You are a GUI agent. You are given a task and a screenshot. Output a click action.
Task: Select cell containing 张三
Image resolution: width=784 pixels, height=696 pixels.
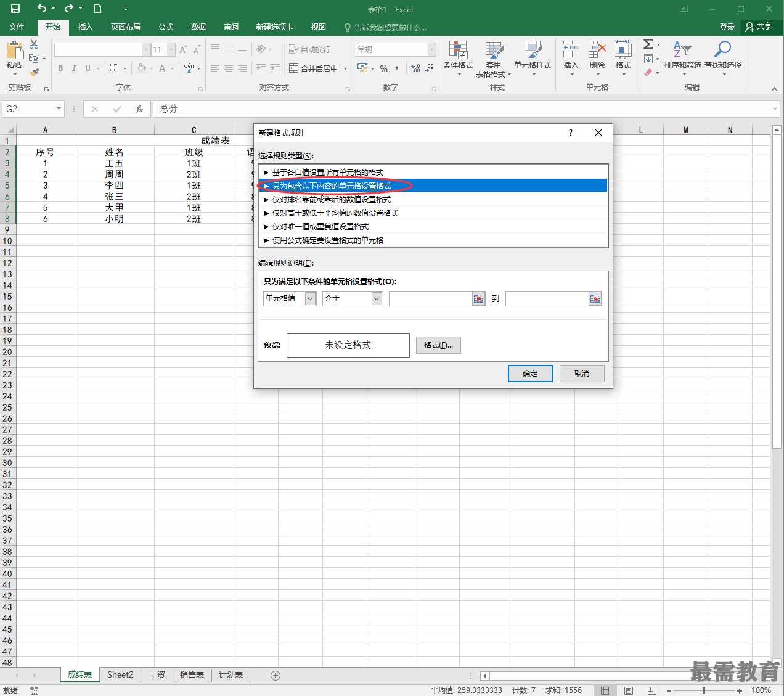[x=114, y=197]
